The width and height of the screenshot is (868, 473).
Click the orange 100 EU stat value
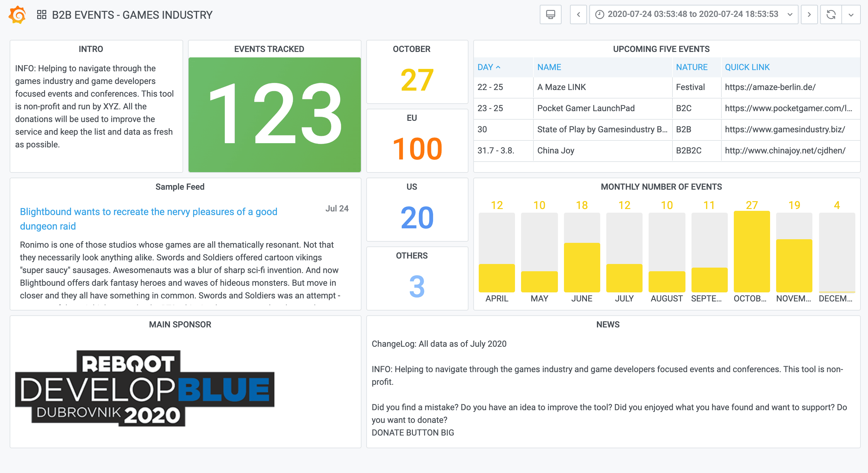[417, 149]
